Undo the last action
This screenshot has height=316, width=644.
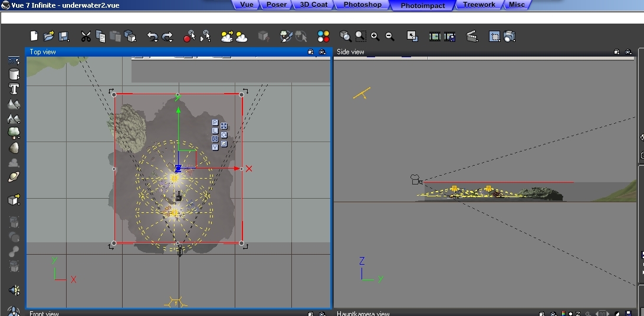(152, 37)
